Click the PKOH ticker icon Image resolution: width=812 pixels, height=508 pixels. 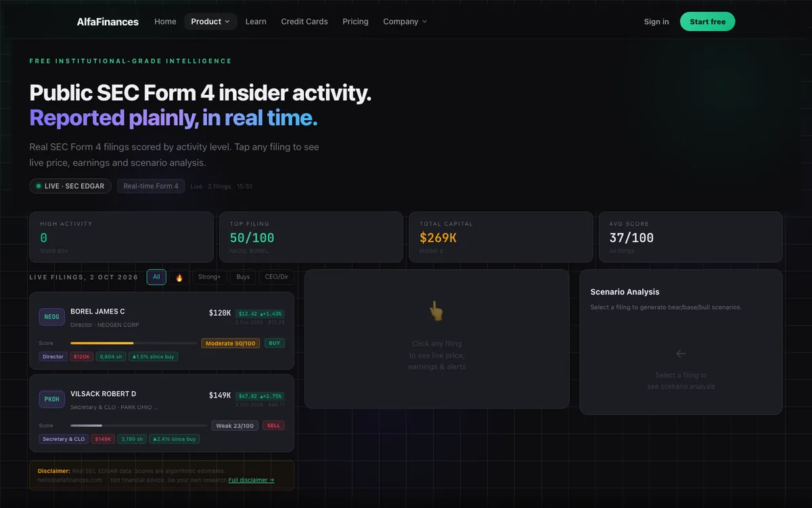pyautogui.click(x=52, y=400)
